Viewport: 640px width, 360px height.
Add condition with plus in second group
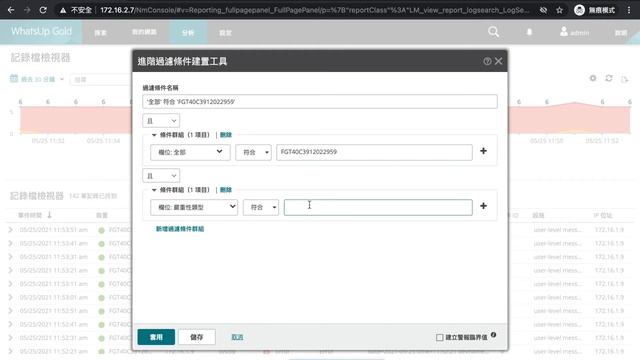[483, 206]
